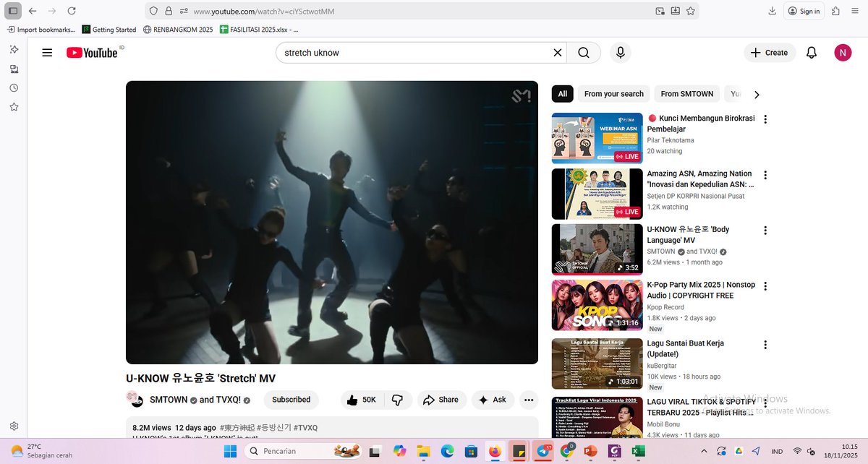Toggle the Firefox sidebar button

click(13, 11)
